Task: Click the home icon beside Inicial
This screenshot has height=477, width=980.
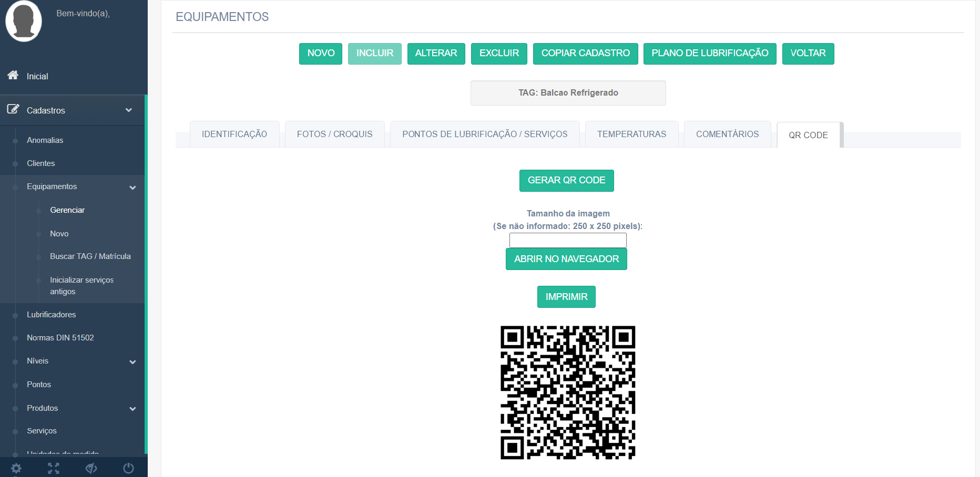Action: (13, 75)
